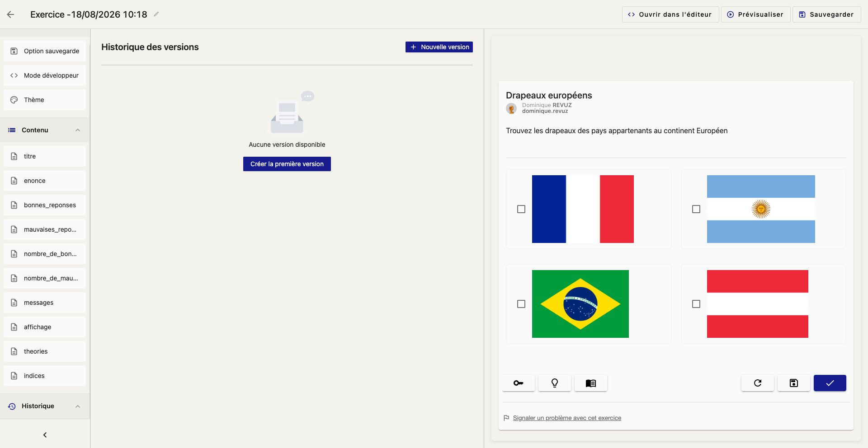Click Nouvelle version button

(x=439, y=47)
